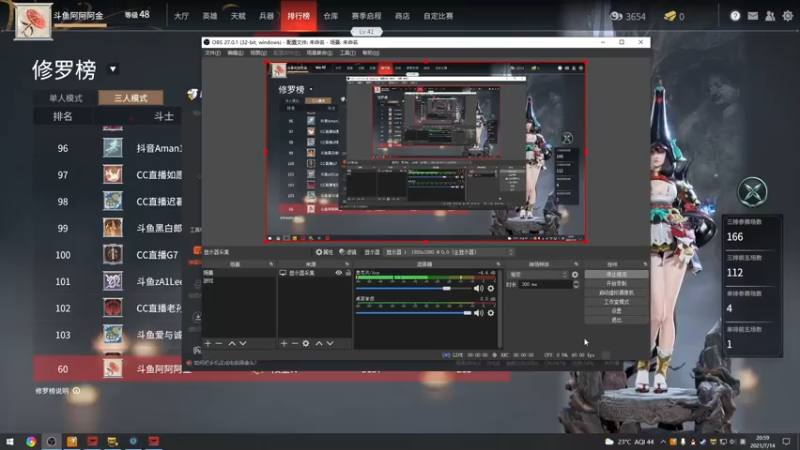Go to the 商店 game tab
The image size is (800, 450).
402,16
